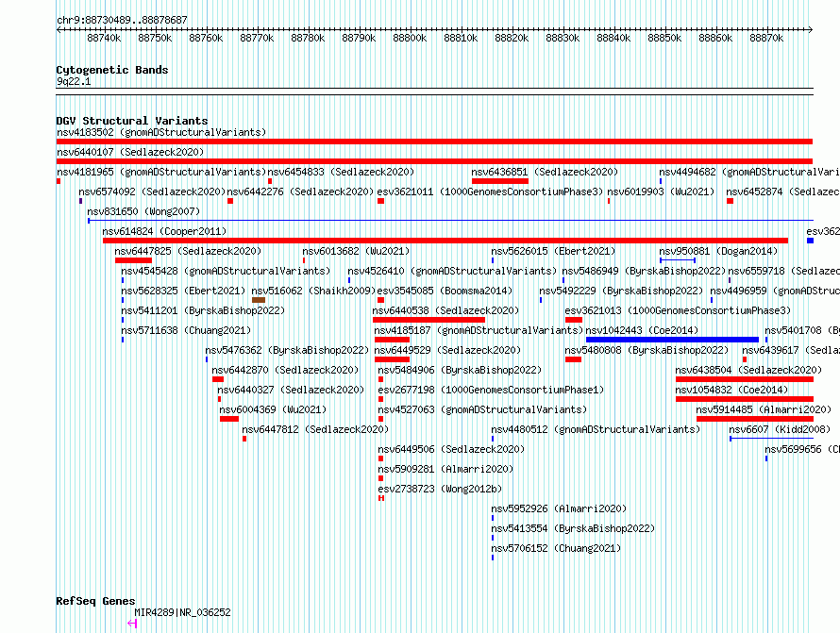
Task: Open nsv6004369 (Wu2021) label
Action: (x=273, y=409)
